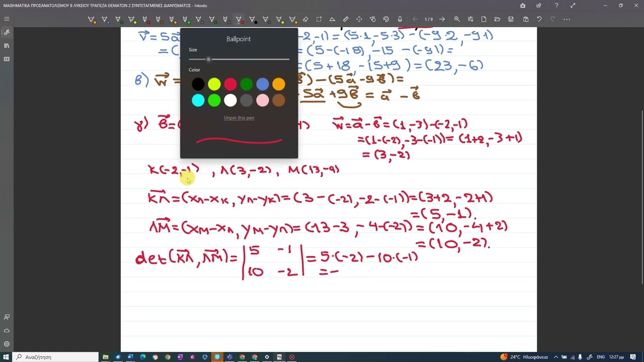Choose the bright green color swatch
The image size is (644, 362).
coord(214,100)
